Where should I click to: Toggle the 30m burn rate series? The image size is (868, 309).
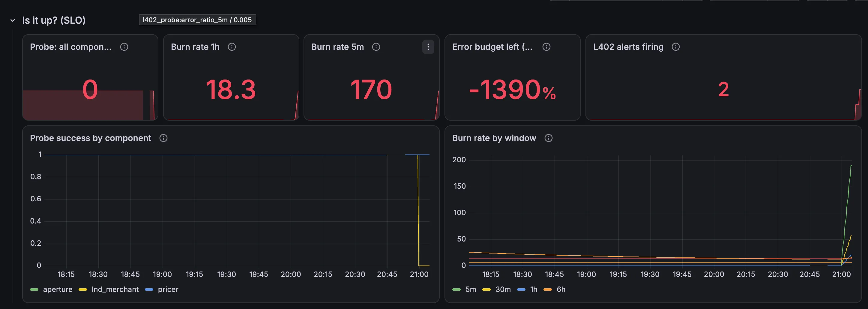click(503, 289)
